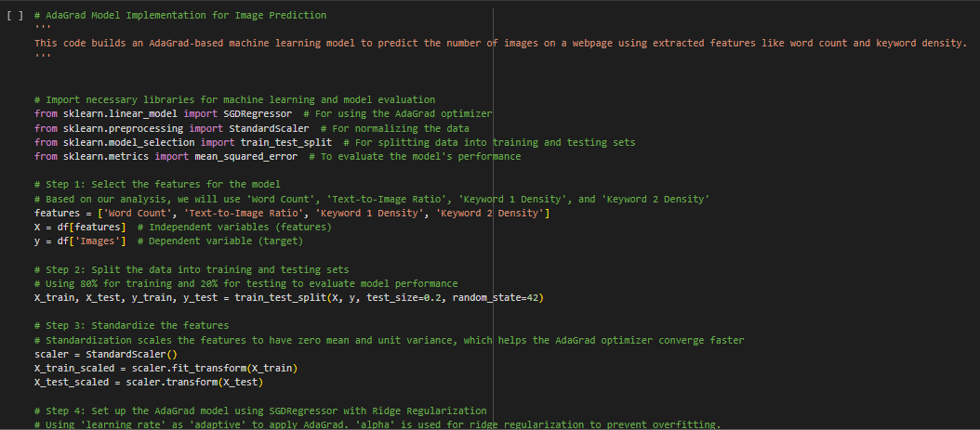Click 'random_state=42' argument
The width and height of the screenshot is (980, 430).
pyautogui.click(x=495, y=298)
